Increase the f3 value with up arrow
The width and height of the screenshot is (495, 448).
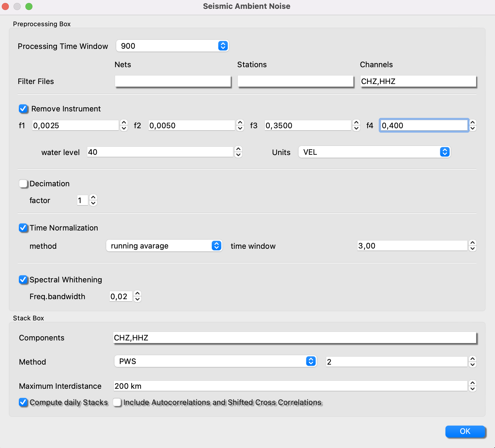[356, 123]
